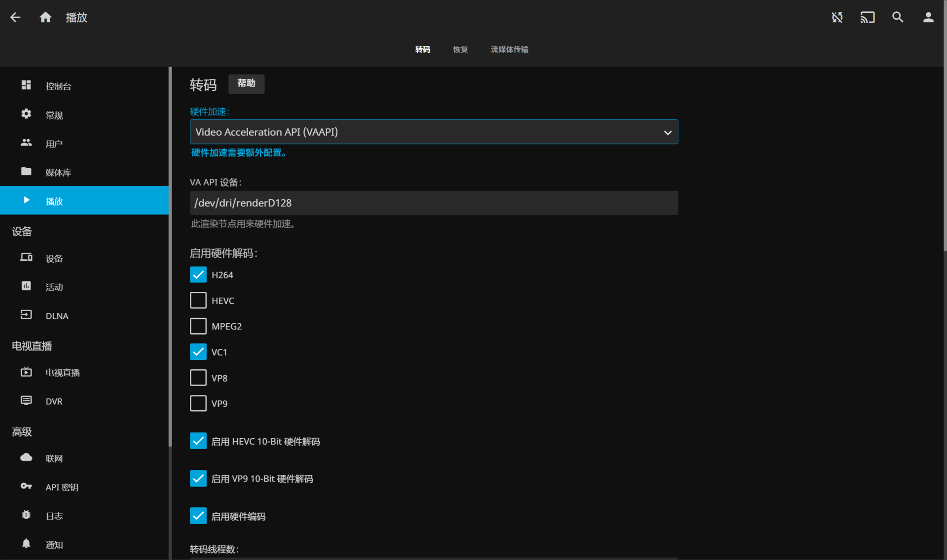Viewport: 947px width, 560px height.
Task: Click the back arrow icon
Action: 15,18
